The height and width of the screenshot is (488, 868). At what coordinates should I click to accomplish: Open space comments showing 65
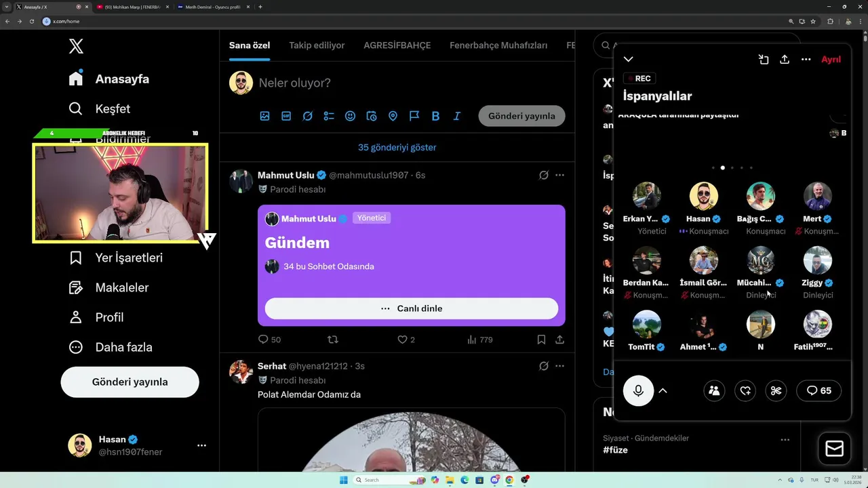[x=818, y=390]
